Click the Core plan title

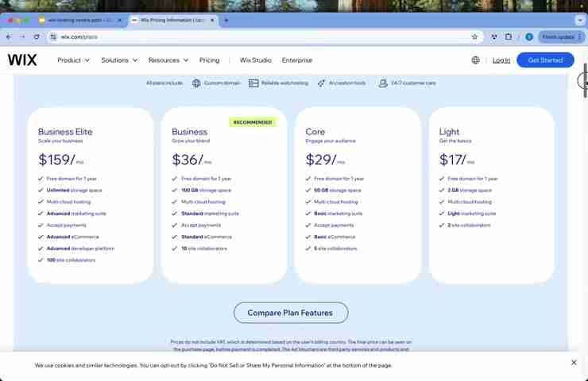[x=315, y=132]
